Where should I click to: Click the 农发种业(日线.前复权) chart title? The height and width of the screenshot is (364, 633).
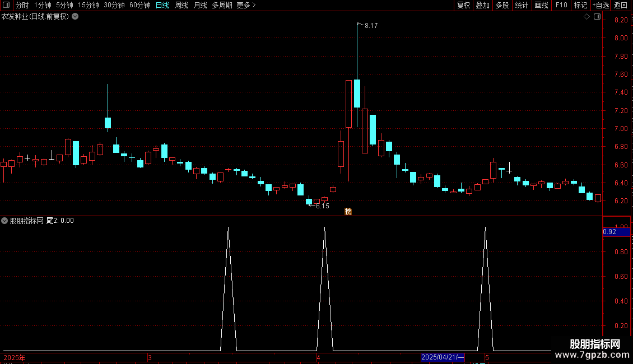[x=35, y=17]
